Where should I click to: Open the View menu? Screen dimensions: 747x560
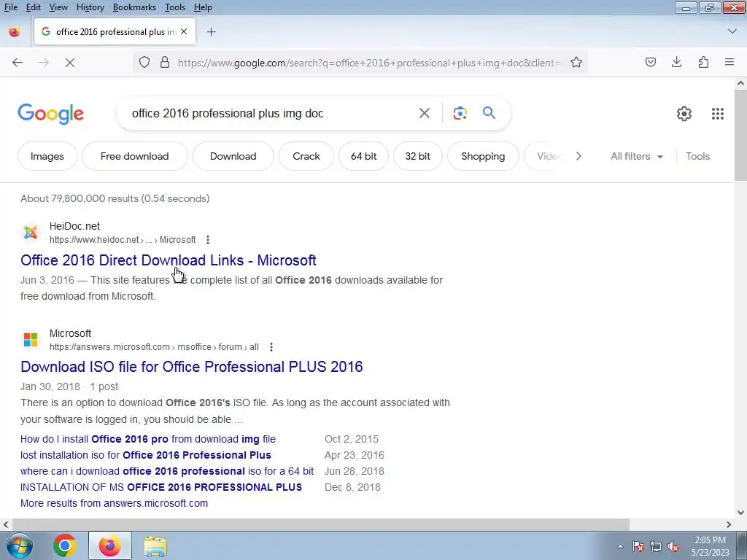tap(58, 7)
